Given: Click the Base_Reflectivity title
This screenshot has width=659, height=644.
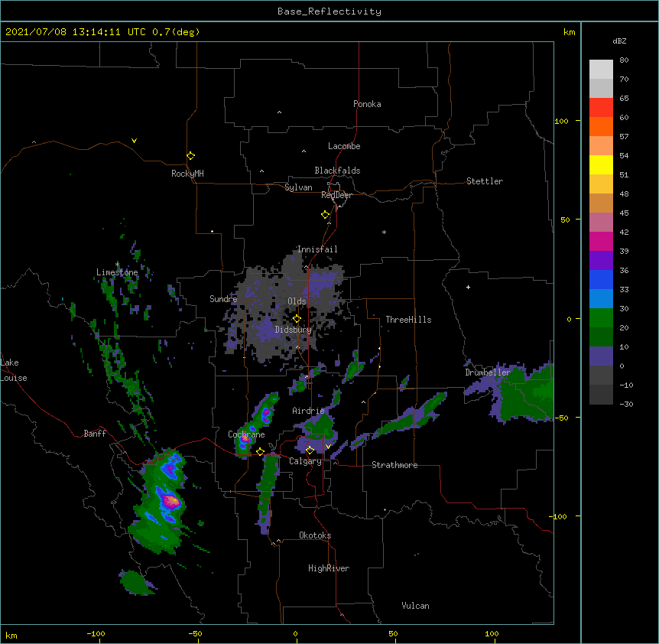Looking at the screenshot, I should pos(329,11).
